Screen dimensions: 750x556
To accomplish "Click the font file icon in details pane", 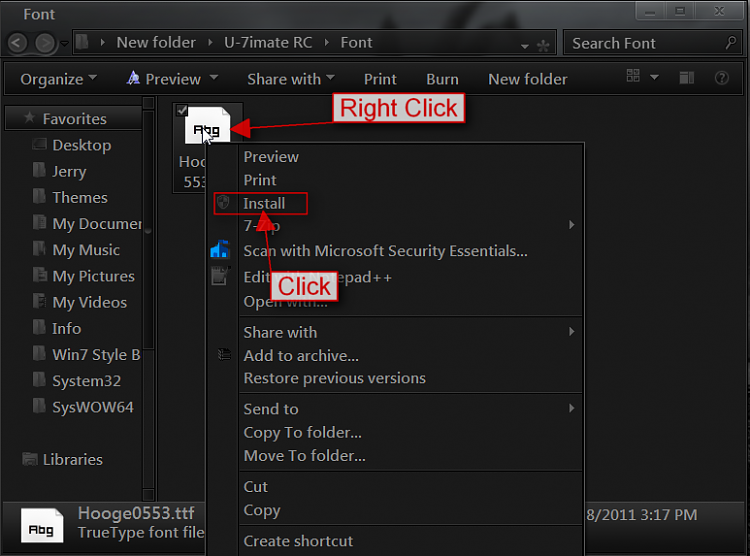I will tap(42, 525).
